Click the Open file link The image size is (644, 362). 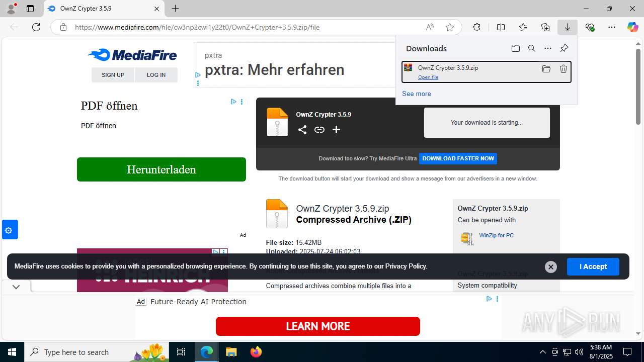pos(428,77)
